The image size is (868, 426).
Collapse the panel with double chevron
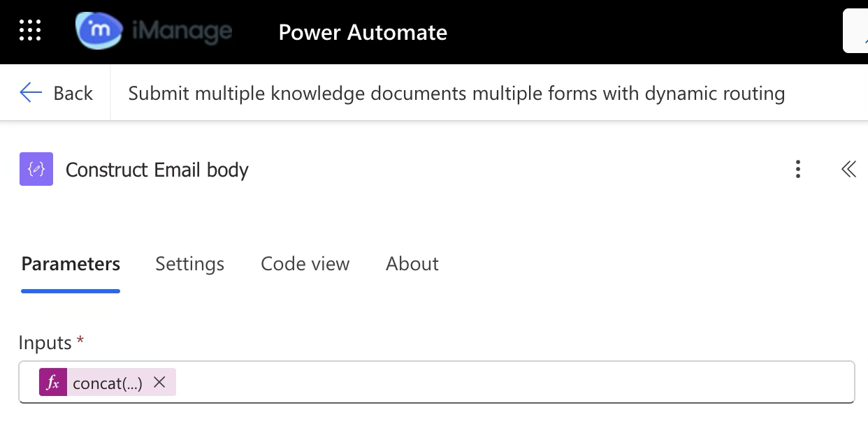pyautogui.click(x=848, y=169)
